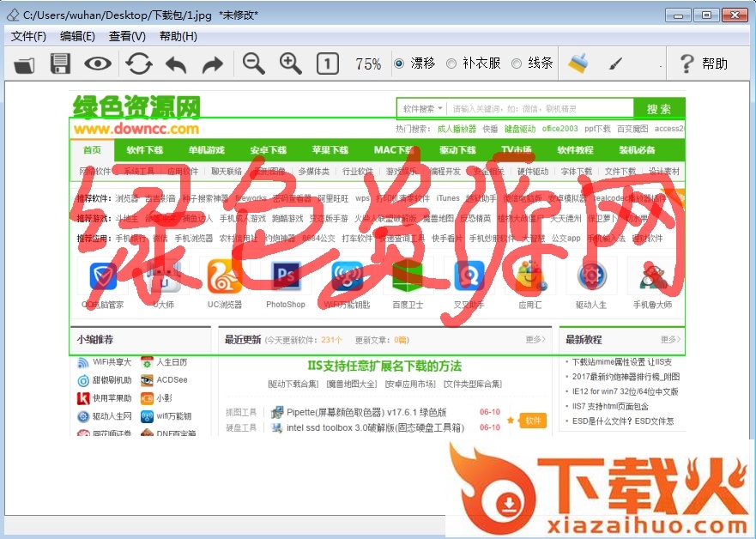The width and height of the screenshot is (756, 539).
Task: Maximize the window
Action: [x=706, y=15]
